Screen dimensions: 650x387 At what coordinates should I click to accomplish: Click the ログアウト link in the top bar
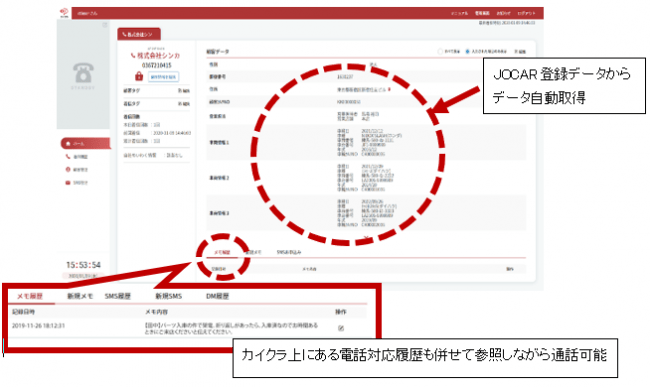pos(526,13)
